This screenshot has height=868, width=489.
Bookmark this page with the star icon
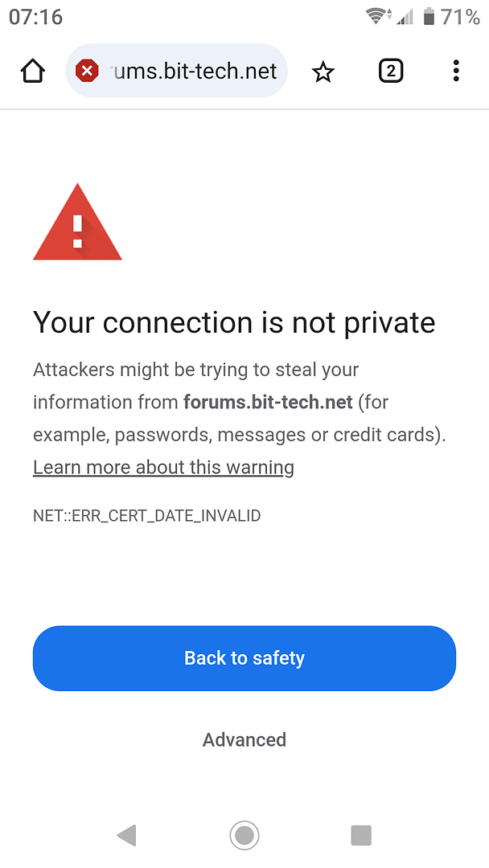[x=323, y=72]
